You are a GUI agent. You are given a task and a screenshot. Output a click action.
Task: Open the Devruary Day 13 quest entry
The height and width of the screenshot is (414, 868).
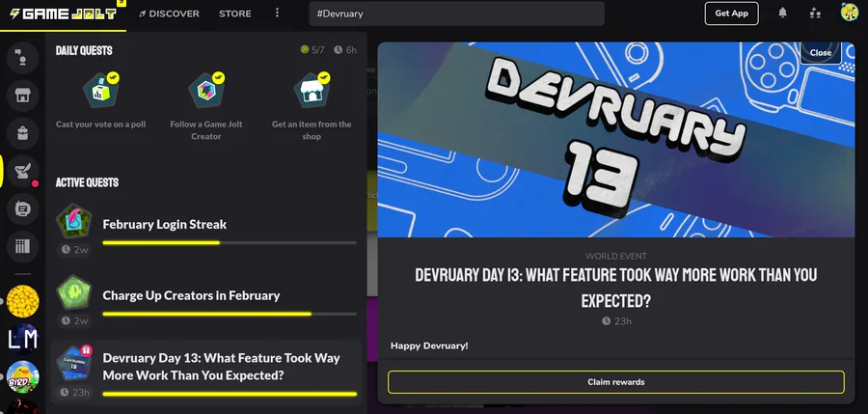[206, 372]
